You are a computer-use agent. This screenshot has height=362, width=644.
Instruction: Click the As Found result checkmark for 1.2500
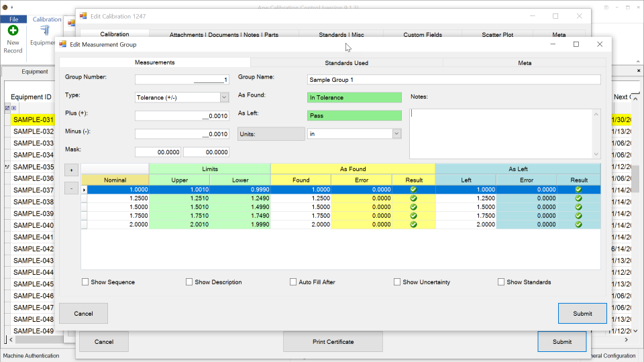414,198
